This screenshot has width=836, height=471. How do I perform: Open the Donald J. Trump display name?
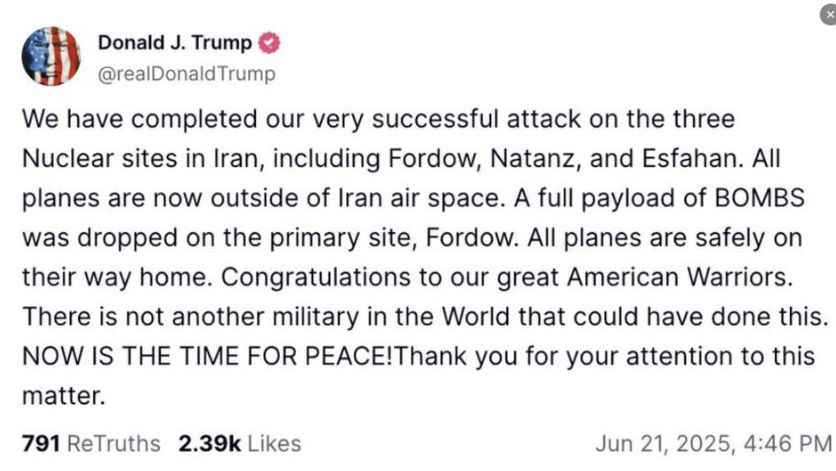(175, 43)
